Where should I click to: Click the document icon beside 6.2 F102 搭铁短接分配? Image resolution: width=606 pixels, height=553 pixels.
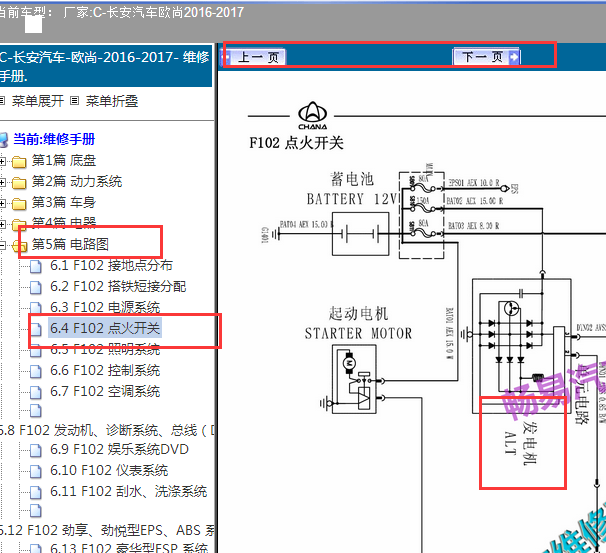36,288
